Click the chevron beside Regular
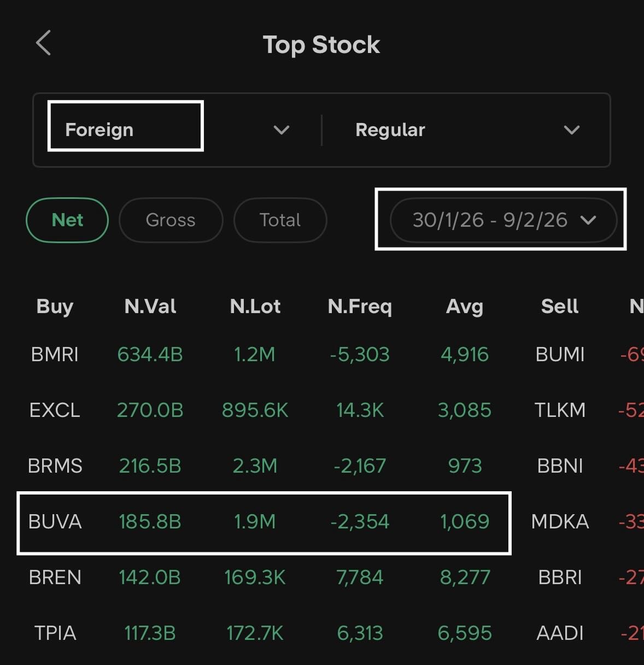The image size is (644, 665). (x=571, y=130)
